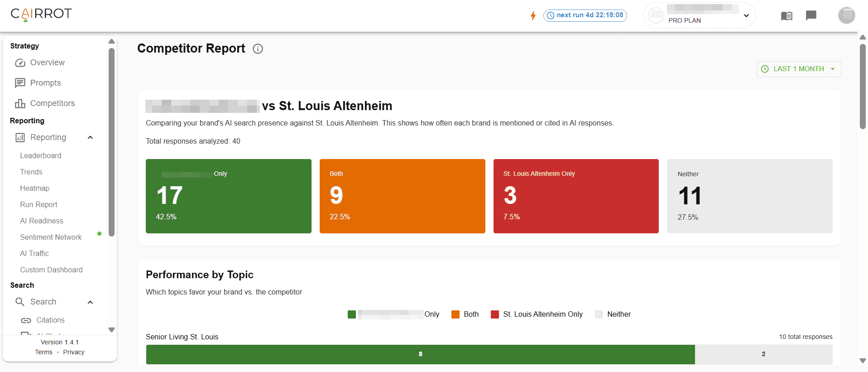Click the next run countdown badge
Viewport: 868px width, 372px height.
585,15
